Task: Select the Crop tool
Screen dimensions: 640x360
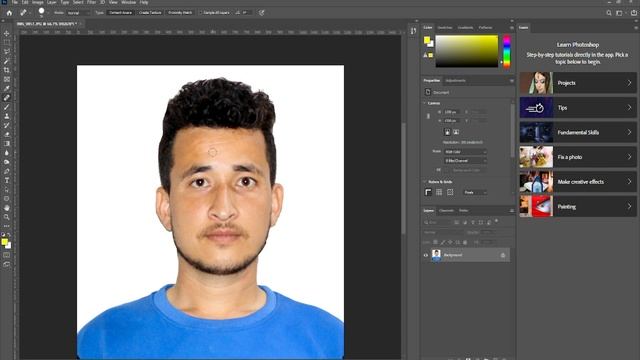Action: [7, 70]
